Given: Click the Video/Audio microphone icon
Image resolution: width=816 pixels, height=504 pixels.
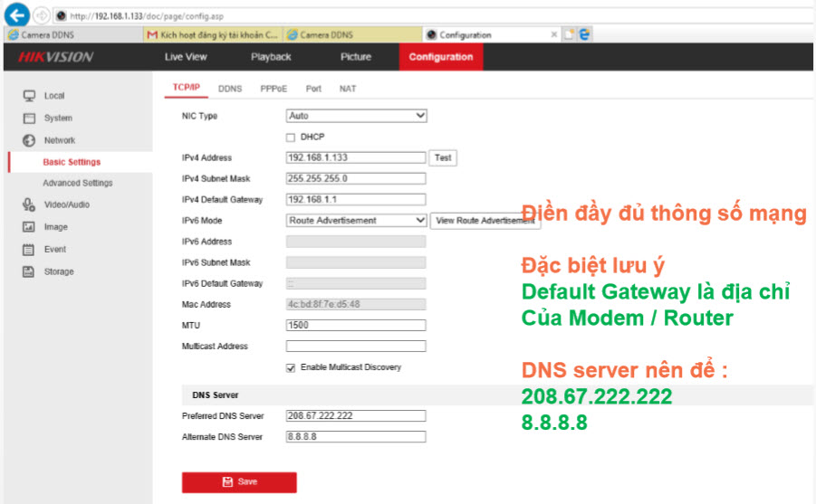Looking at the screenshot, I should [x=29, y=204].
